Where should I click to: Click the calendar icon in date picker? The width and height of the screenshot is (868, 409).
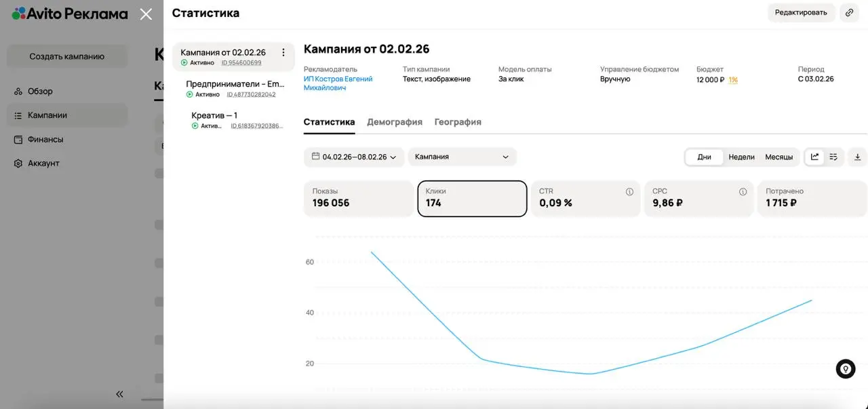click(315, 157)
